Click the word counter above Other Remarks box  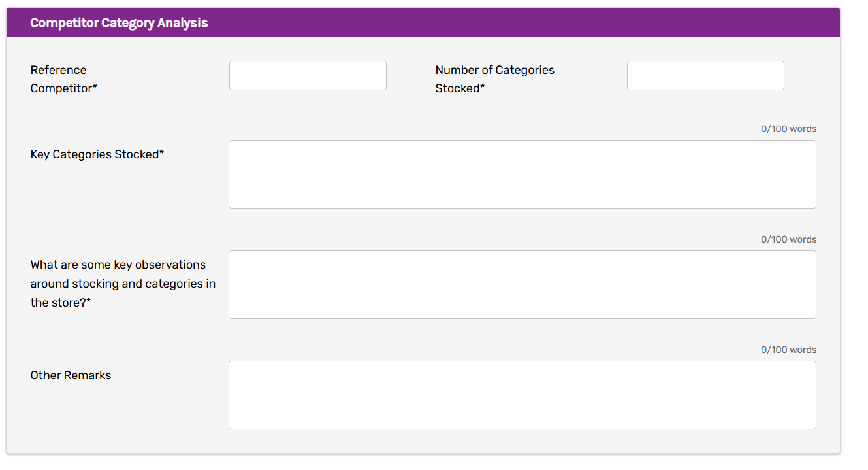pyautogui.click(x=788, y=350)
